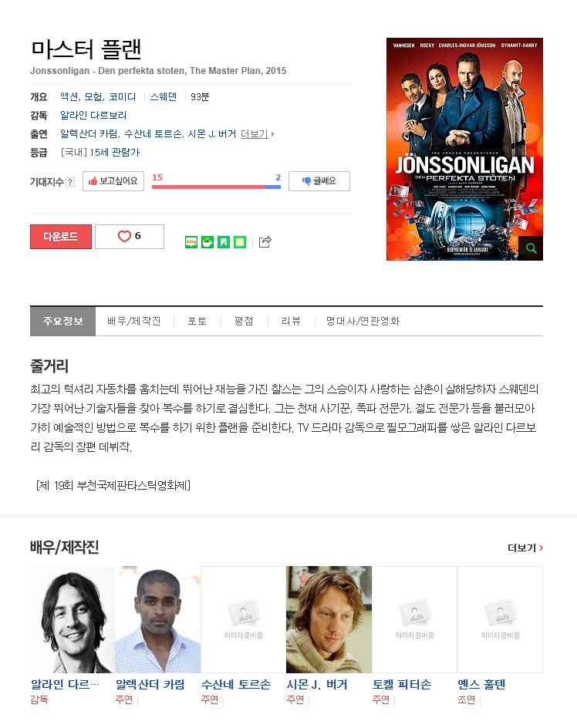This screenshot has height=728, width=577.
Task: Click the red 다운로드 button
Action: coord(61,236)
